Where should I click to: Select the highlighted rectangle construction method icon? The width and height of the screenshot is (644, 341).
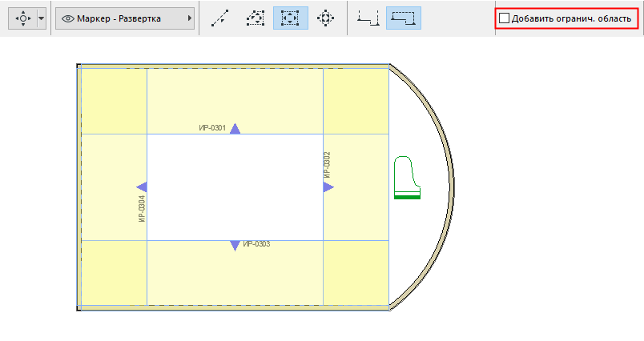(x=291, y=18)
